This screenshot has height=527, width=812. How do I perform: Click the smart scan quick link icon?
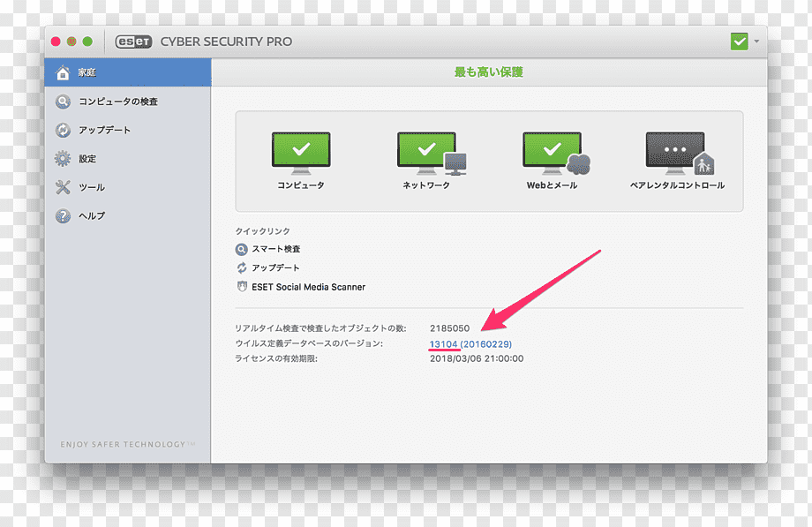(x=241, y=249)
